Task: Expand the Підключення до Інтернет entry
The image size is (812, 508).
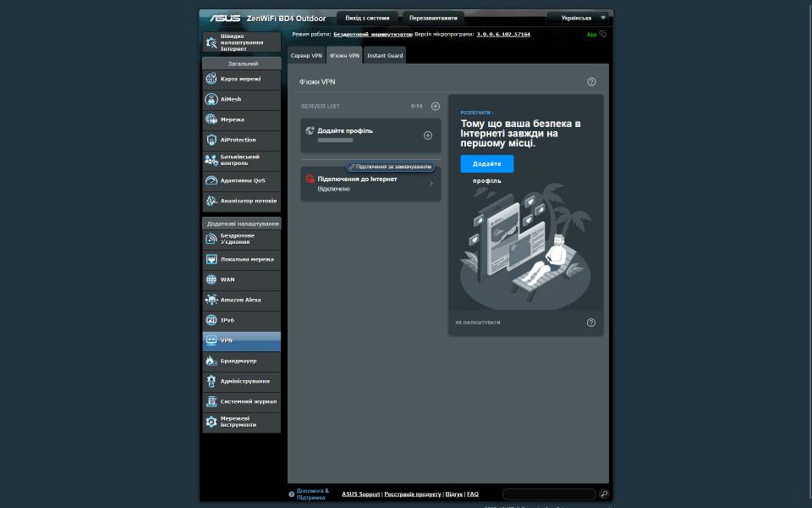Action: coord(431,184)
